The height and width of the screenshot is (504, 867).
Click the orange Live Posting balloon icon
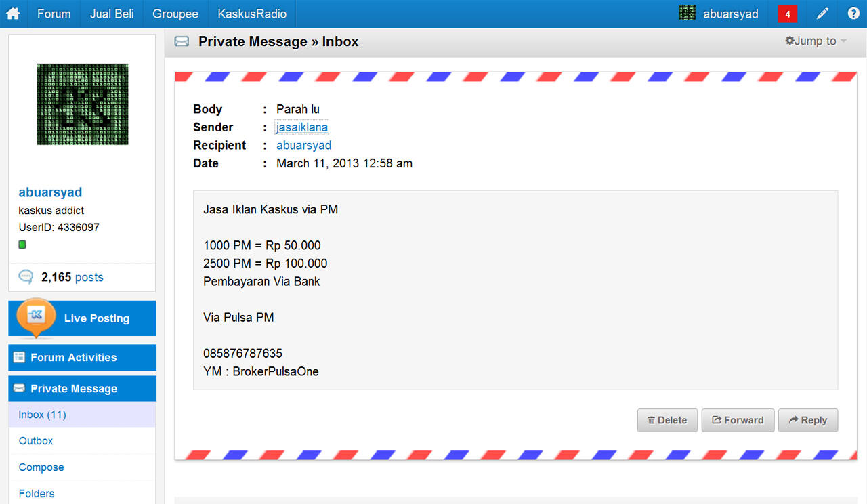coord(37,318)
